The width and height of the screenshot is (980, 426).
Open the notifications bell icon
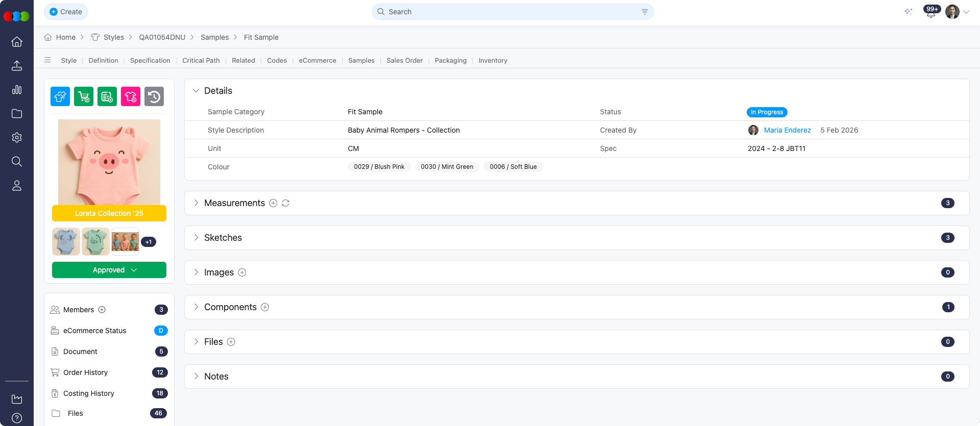coord(930,13)
